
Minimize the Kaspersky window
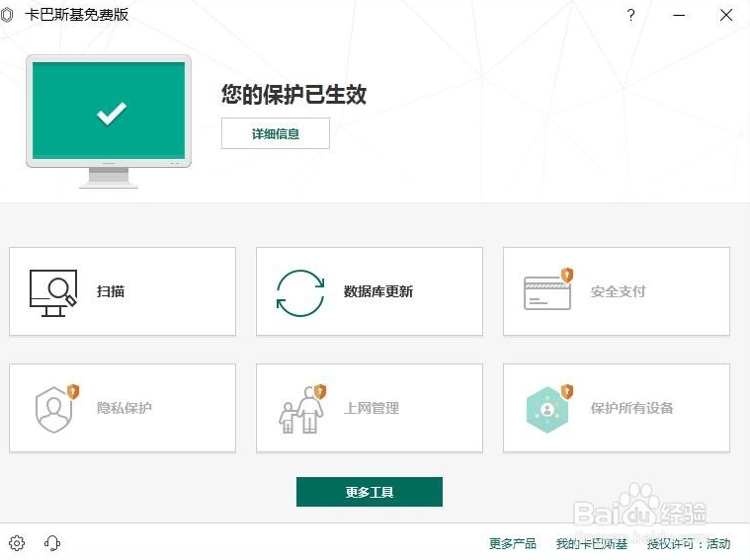(679, 15)
